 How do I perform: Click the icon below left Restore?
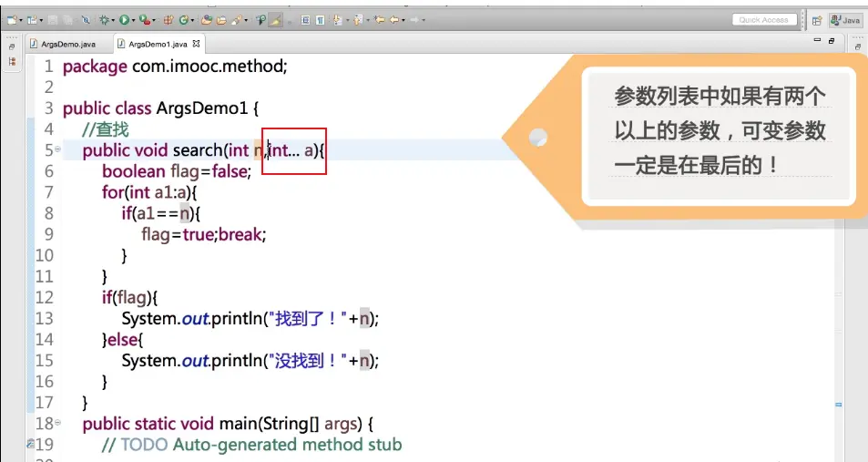(x=12, y=61)
